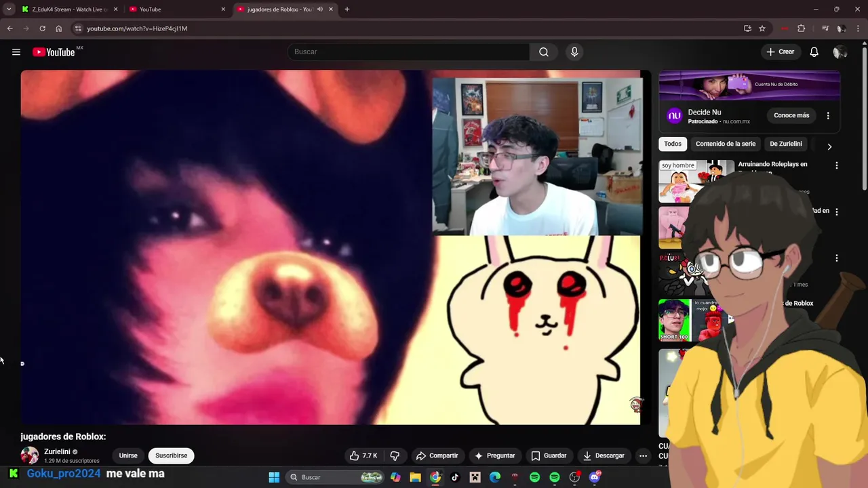Click Compartir to share video
868x488 pixels.
(437, 455)
